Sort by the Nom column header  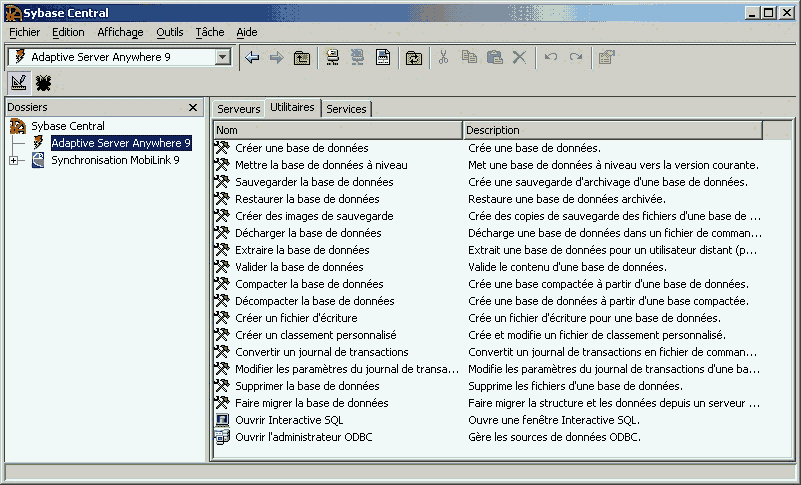[x=337, y=130]
